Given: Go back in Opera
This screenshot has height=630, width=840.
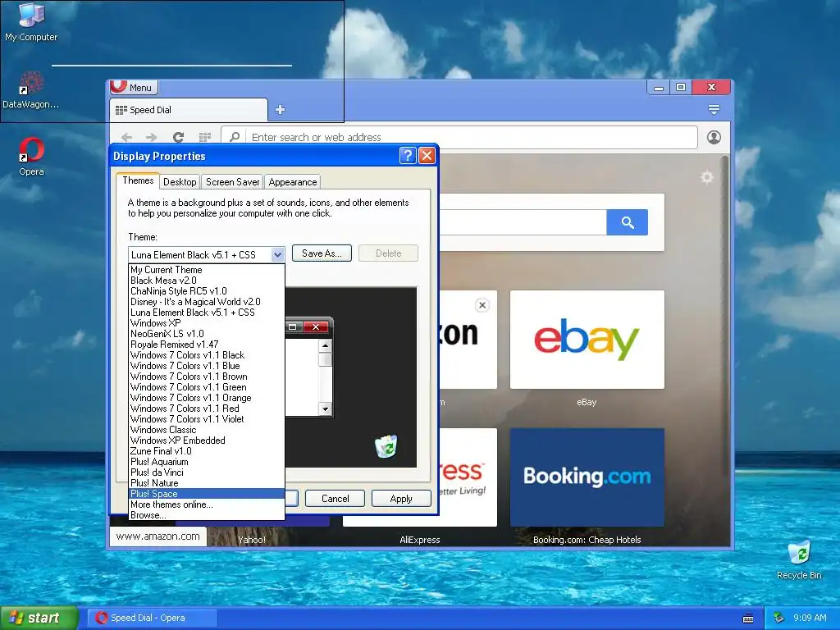Looking at the screenshot, I should point(126,137).
